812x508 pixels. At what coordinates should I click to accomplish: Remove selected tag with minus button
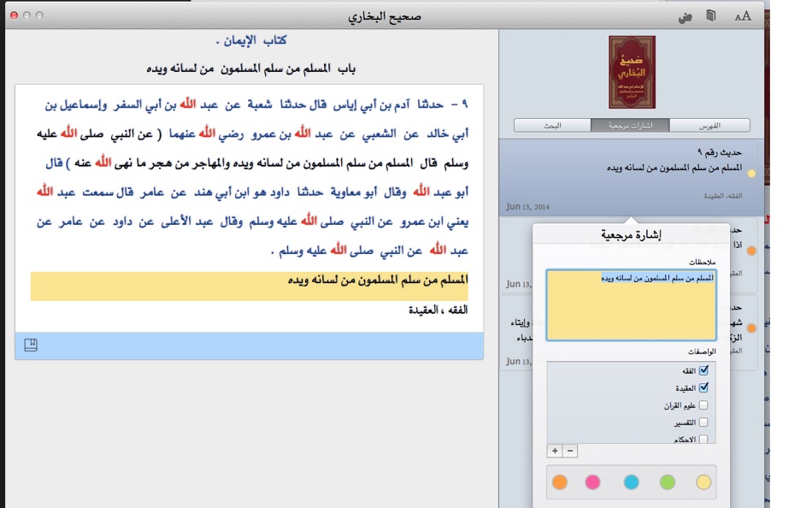[570, 451]
